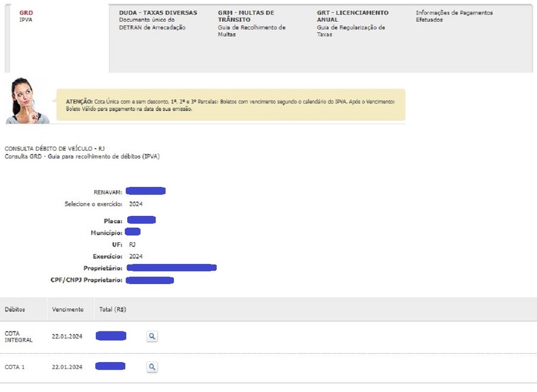Open Informações de Pagamentos Efetuados
This screenshot has height=392, width=537.
(454, 16)
